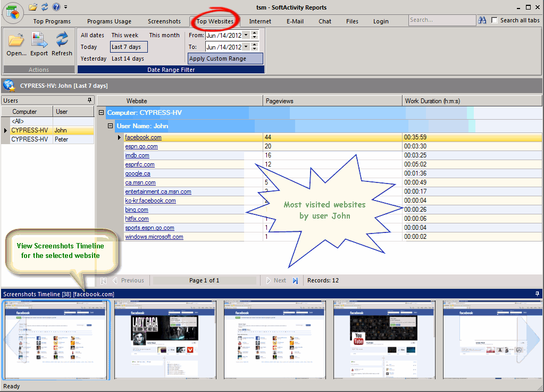This screenshot has width=544, height=392.
Task: Open the espnfc.com link
Action: [140, 164]
